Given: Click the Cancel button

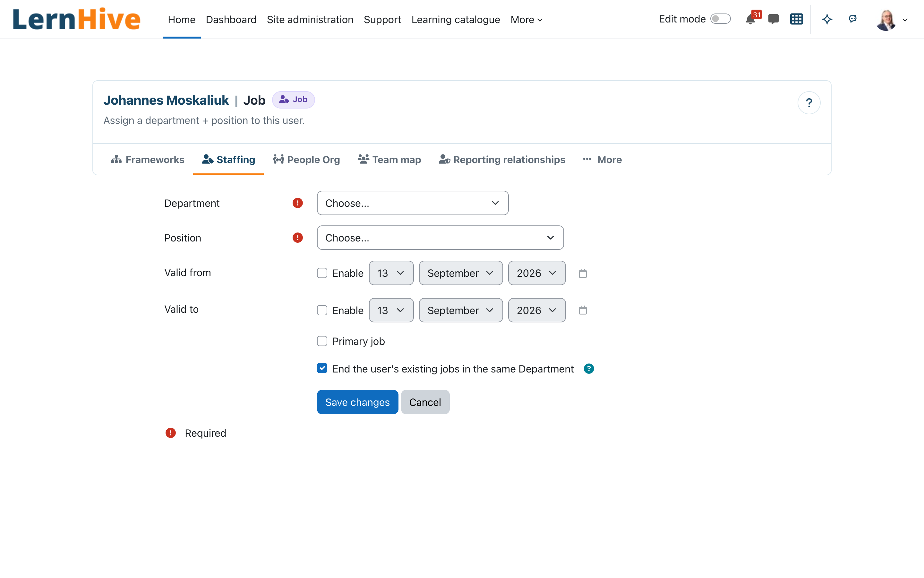Looking at the screenshot, I should click(425, 402).
